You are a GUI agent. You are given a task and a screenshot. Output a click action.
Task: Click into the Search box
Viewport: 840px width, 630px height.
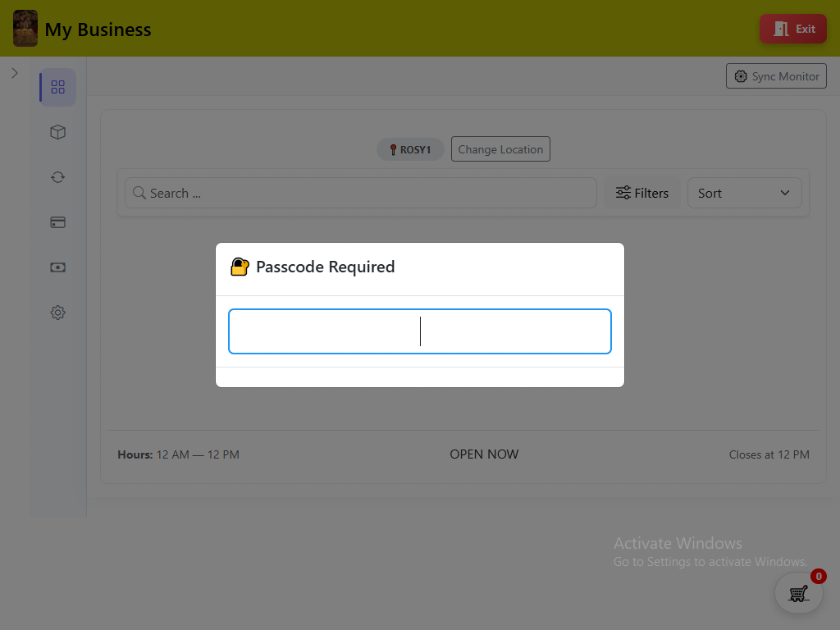(x=361, y=193)
